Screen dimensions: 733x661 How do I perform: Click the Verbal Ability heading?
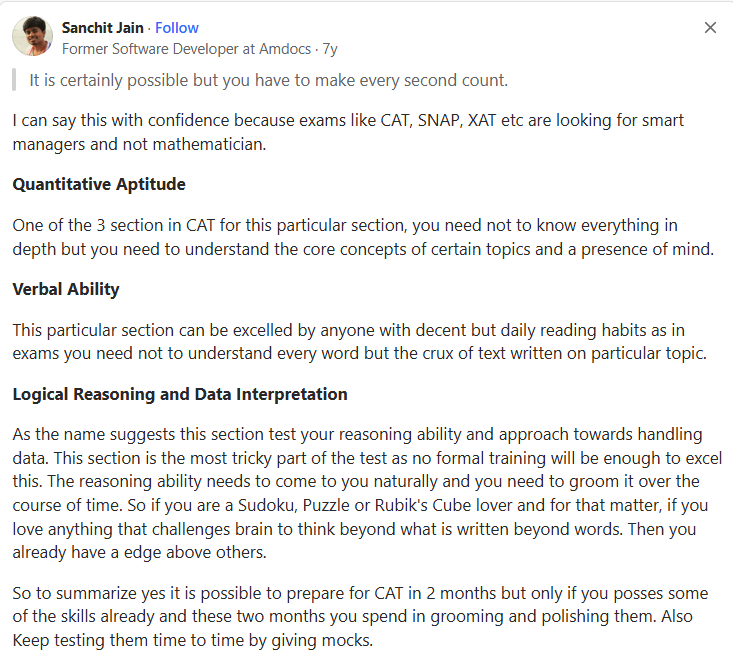coord(66,289)
